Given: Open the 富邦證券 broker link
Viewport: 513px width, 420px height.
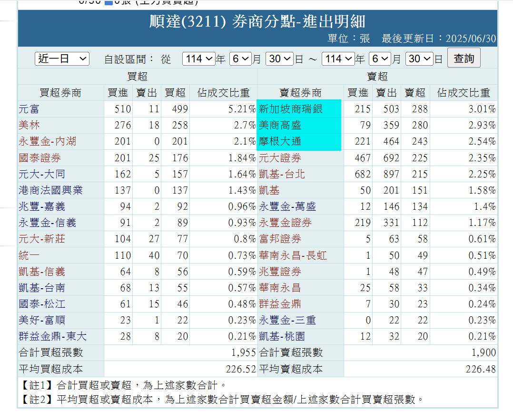Looking at the screenshot, I should (x=280, y=239).
